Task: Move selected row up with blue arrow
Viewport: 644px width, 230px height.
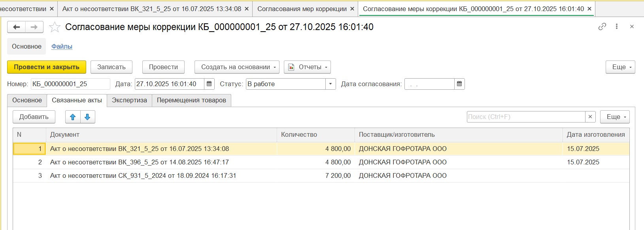Action: 73,117
